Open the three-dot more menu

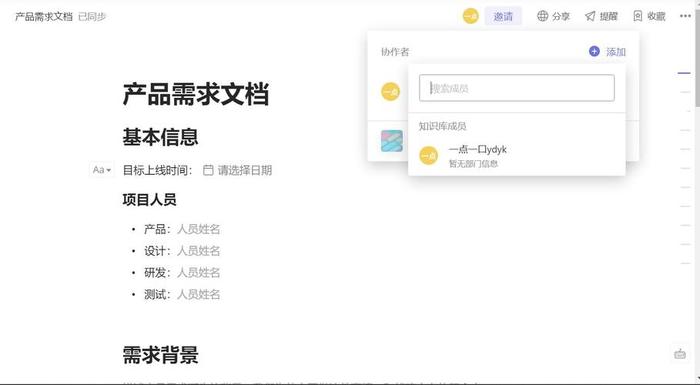pos(685,16)
